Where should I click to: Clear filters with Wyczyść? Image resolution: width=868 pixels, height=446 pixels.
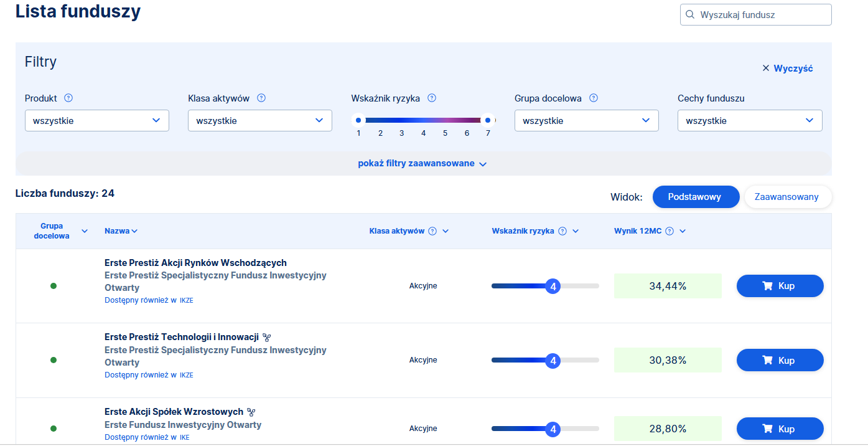click(793, 69)
